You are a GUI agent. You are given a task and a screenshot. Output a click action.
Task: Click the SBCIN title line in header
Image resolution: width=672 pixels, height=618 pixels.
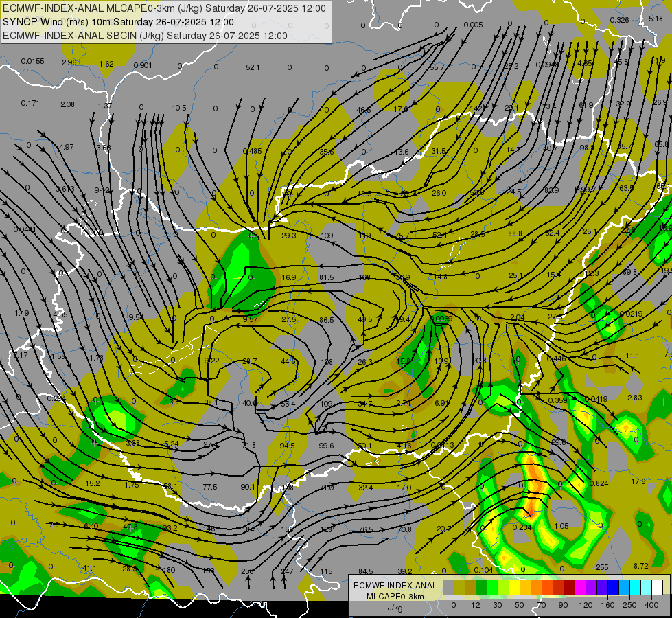[145, 36]
